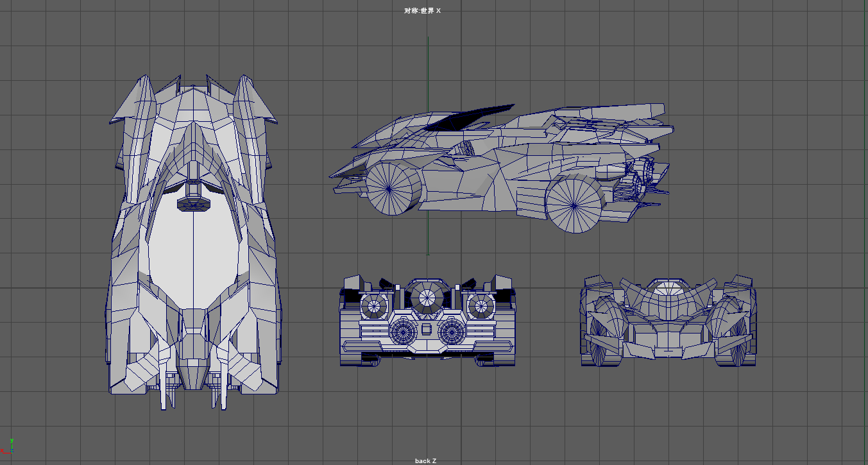Click the XYZ axis orientation gizmo
Image resolution: width=868 pixels, height=465 pixels.
(x=8, y=446)
